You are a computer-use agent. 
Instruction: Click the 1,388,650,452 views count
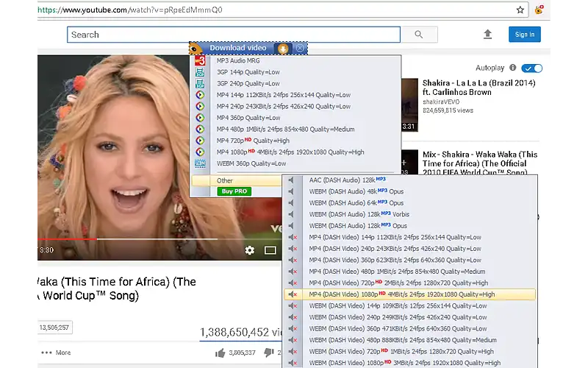point(240,333)
